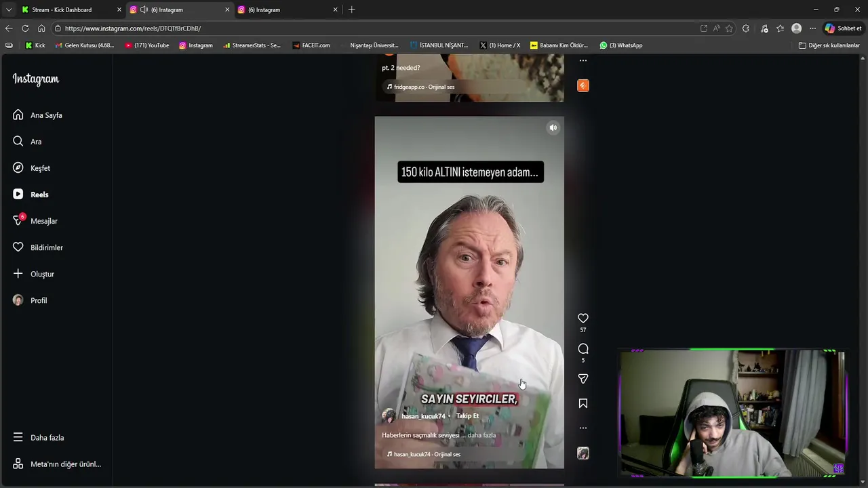This screenshot has width=868, height=488.
Task: Open page in app icon in address bar
Action: [x=704, y=28]
